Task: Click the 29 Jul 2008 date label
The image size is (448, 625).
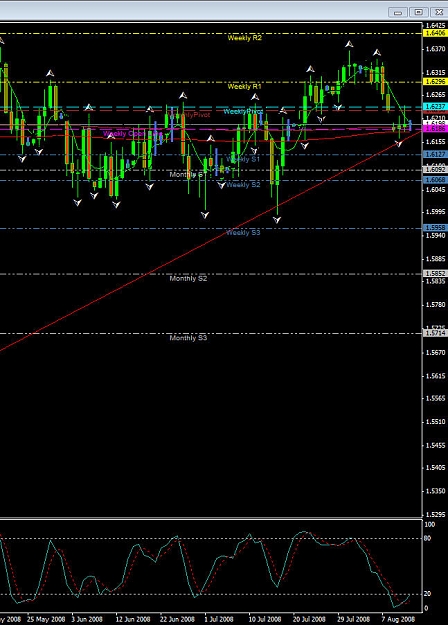Action: point(354,619)
